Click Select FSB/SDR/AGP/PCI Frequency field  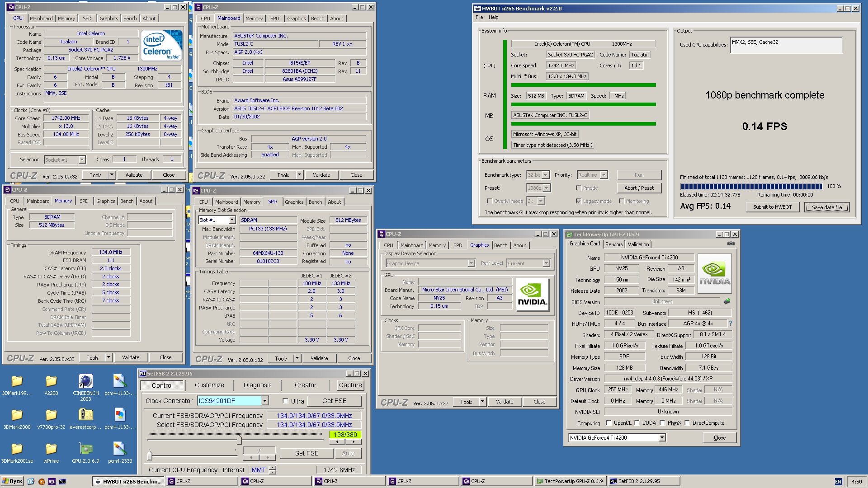click(x=314, y=425)
